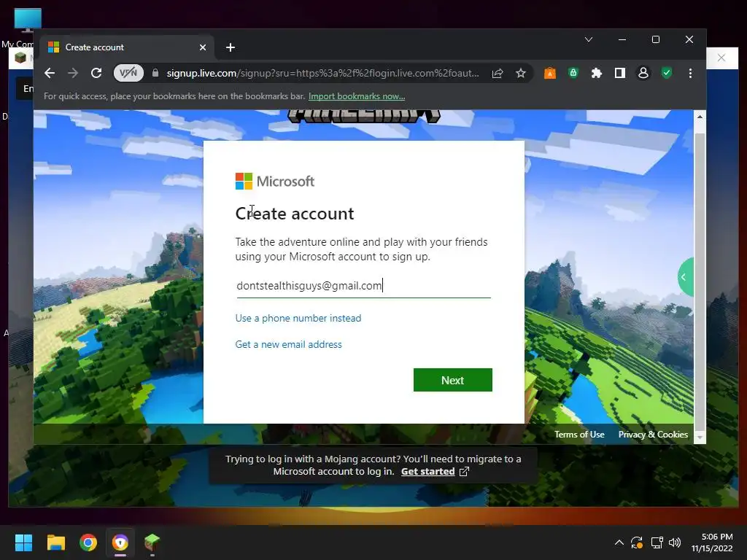The height and width of the screenshot is (560, 747).
Task: Click the signup.live.com address bar
Action: [322, 73]
